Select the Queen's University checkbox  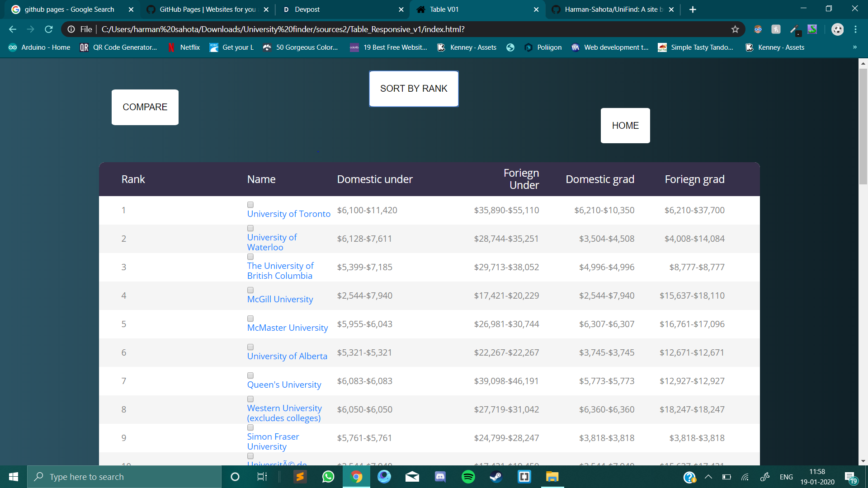pos(250,375)
